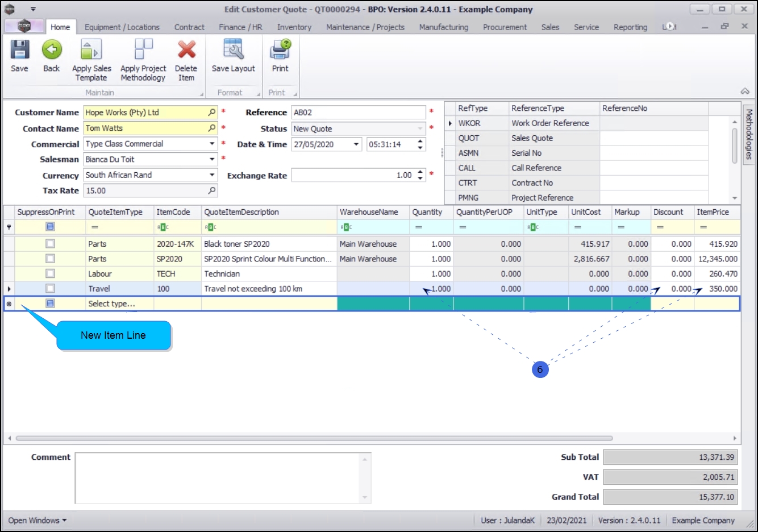Viewport: 758px width, 532px height.
Task: Open the Open Windows menu button
Action: 38,520
